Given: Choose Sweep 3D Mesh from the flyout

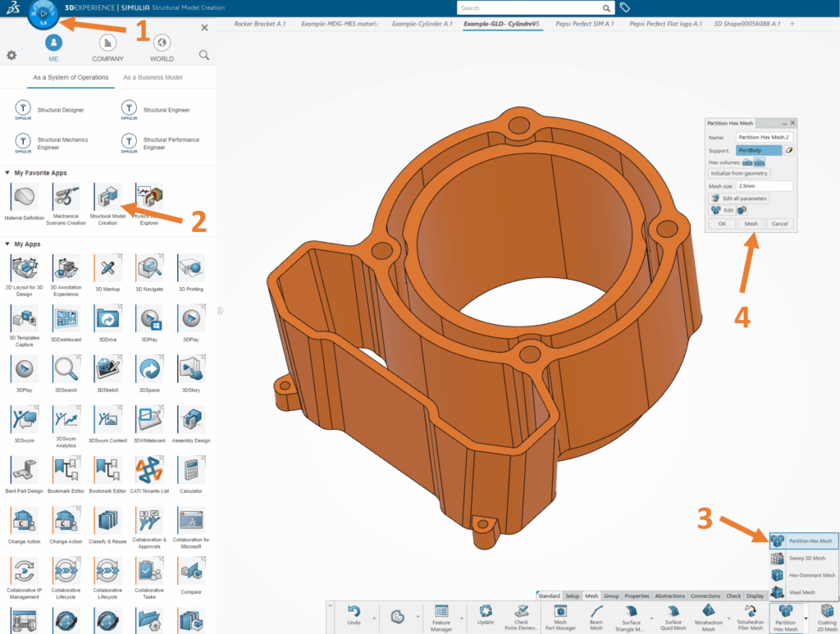Looking at the screenshot, I should coord(806,558).
